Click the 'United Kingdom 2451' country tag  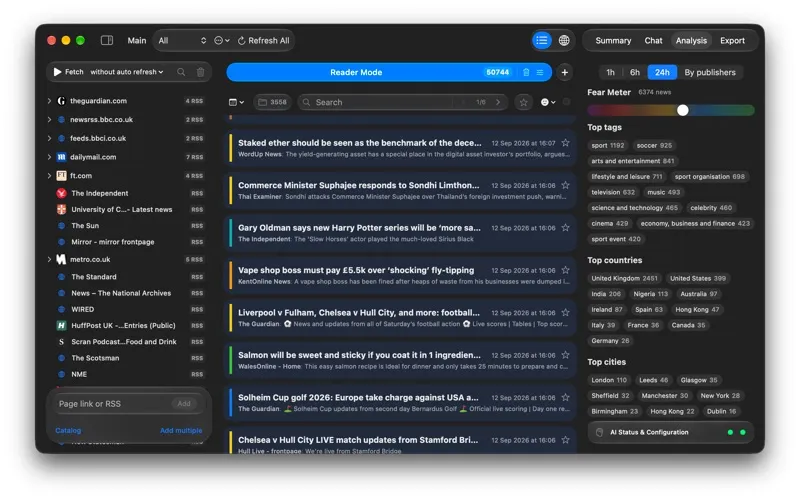(x=624, y=279)
